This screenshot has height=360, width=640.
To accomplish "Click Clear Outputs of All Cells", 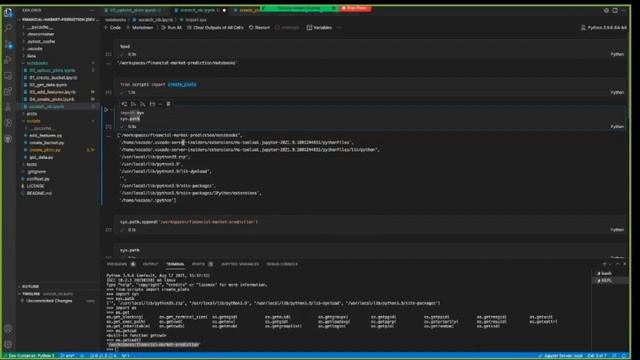I will [x=215, y=28].
